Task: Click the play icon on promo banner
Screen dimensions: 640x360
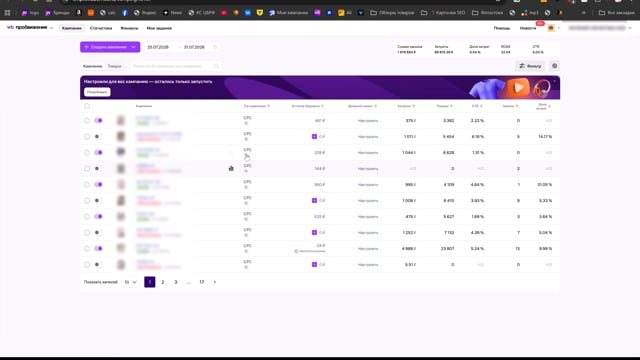Action: point(518,87)
